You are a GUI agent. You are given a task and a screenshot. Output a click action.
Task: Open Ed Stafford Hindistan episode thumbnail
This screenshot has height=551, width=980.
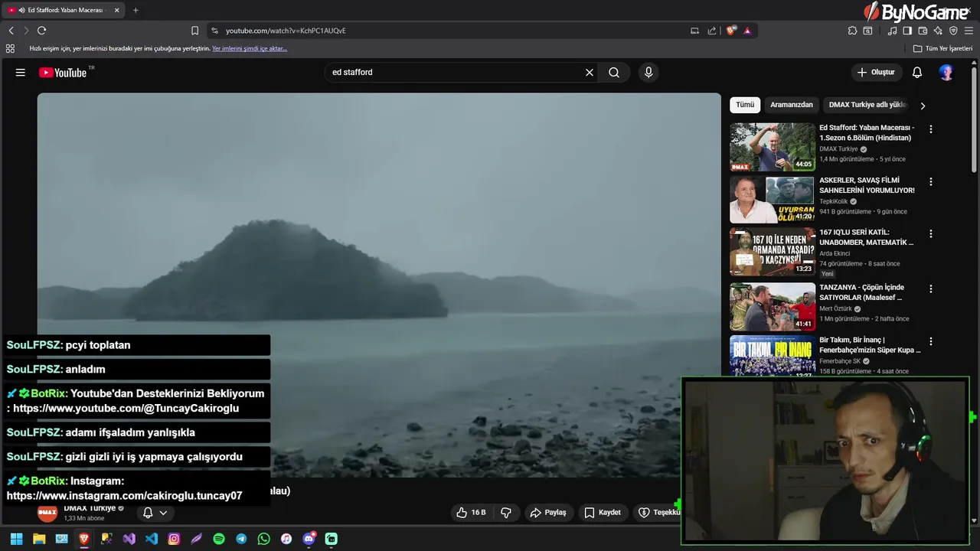(773, 147)
